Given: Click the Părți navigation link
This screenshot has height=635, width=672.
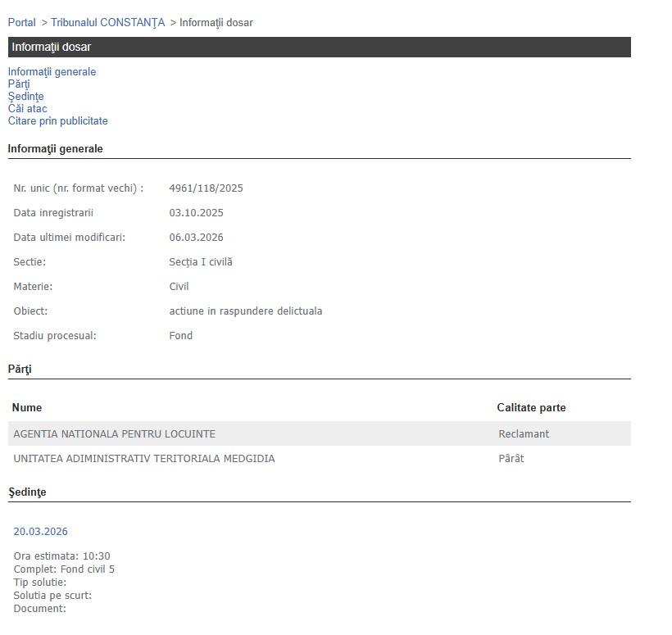Looking at the screenshot, I should 19,84.
